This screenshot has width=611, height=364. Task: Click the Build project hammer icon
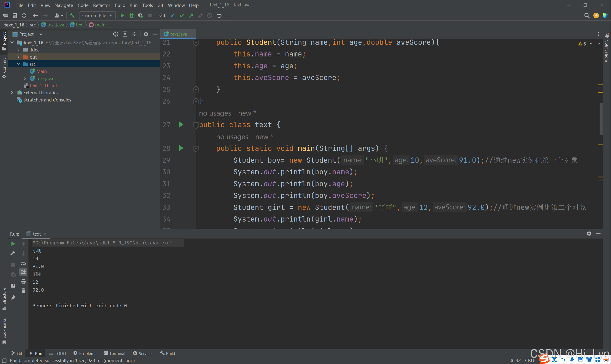pyautogui.click(x=72, y=15)
